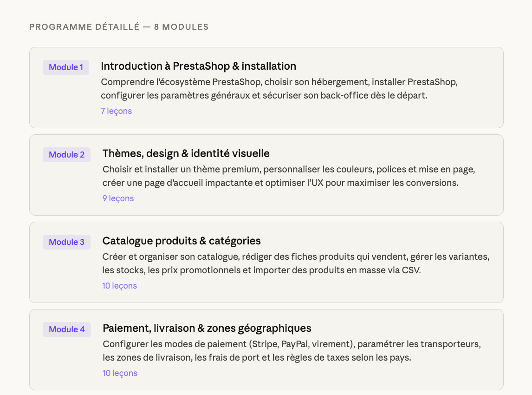Click the description starting 'Configurer les modes de paiement'
This screenshot has width=532, height=395.
(x=291, y=351)
